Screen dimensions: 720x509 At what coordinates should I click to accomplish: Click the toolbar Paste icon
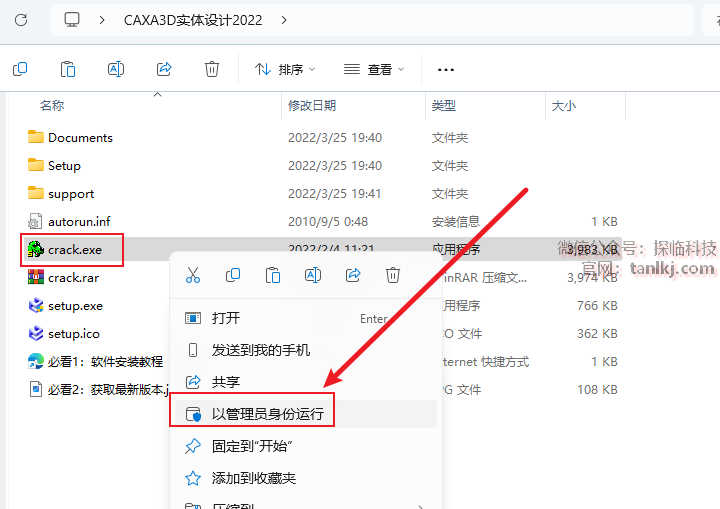(68, 69)
